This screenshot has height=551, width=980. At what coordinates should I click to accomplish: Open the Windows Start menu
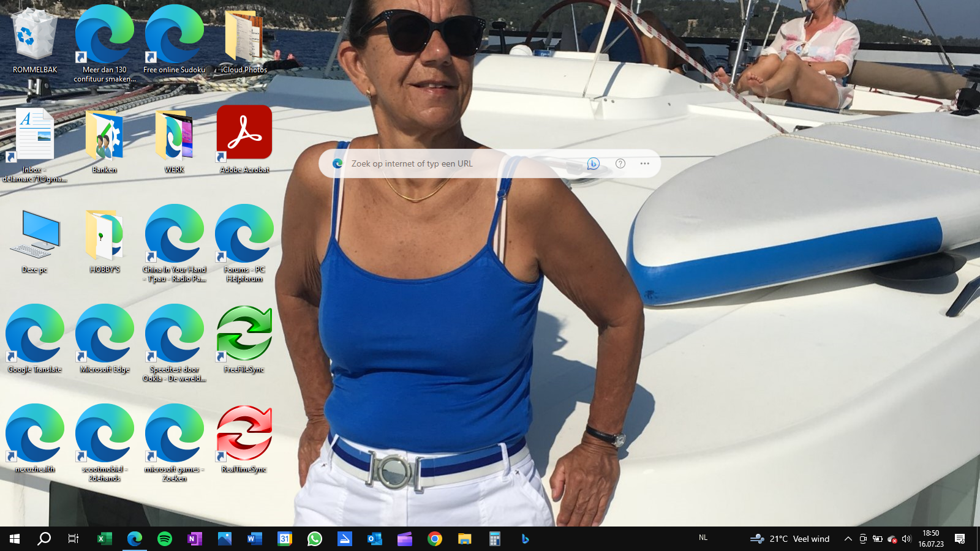coord(15,539)
